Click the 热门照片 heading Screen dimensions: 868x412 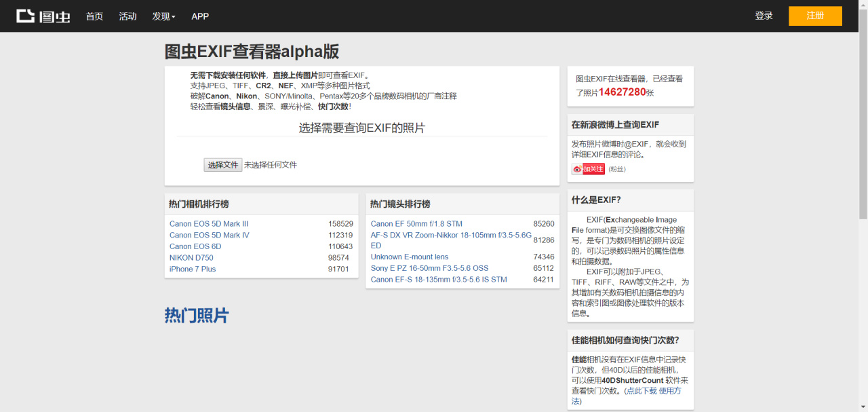coord(197,316)
